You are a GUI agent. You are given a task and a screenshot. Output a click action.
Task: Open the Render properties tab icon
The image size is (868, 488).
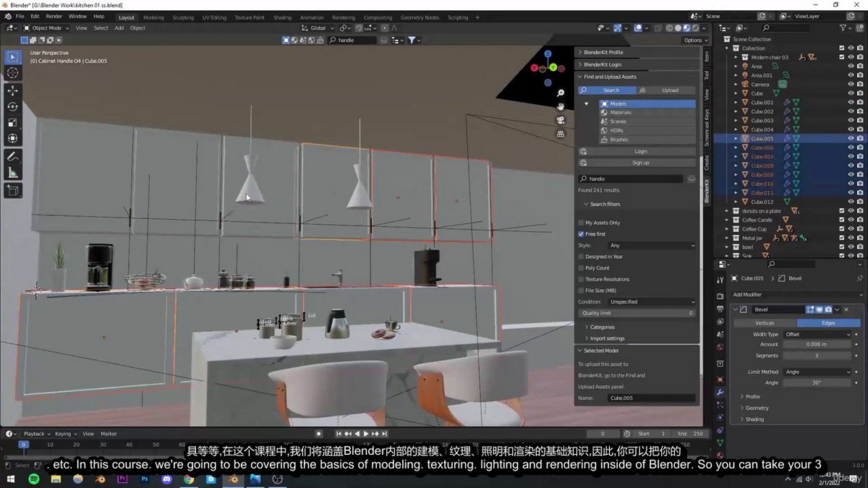click(720, 296)
